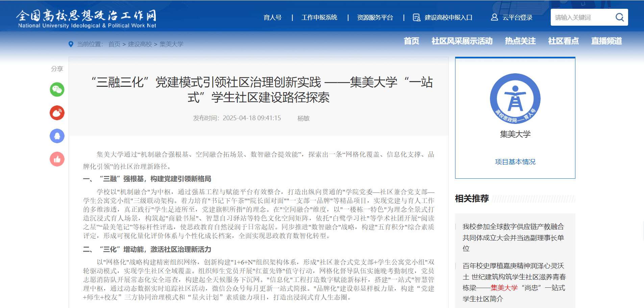Open the 项目基本情况 link
This screenshot has width=644, height=308.
[515, 162]
